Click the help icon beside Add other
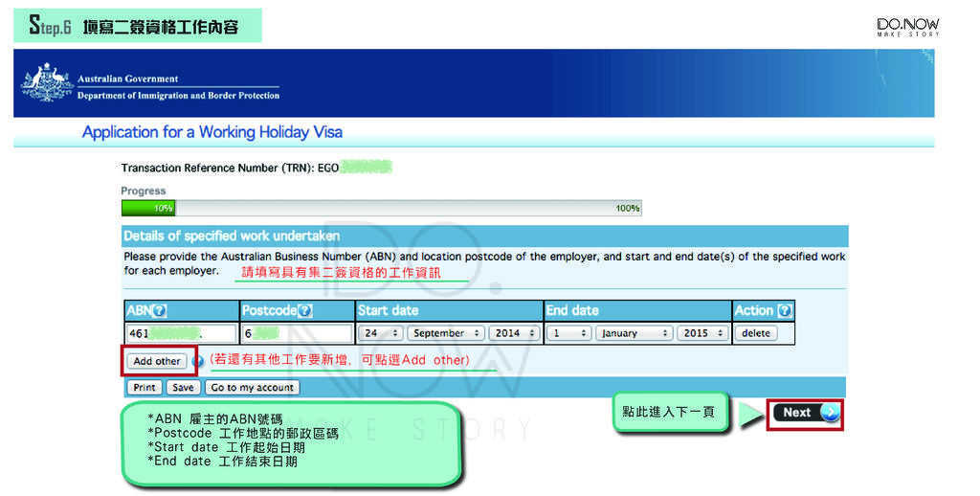This screenshot has width=980, height=496. coord(197,361)
